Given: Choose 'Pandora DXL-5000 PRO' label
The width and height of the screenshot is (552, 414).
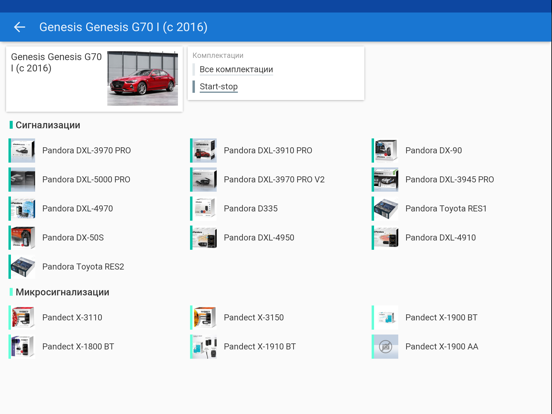Looking at the screenshot, I should 86,180.
